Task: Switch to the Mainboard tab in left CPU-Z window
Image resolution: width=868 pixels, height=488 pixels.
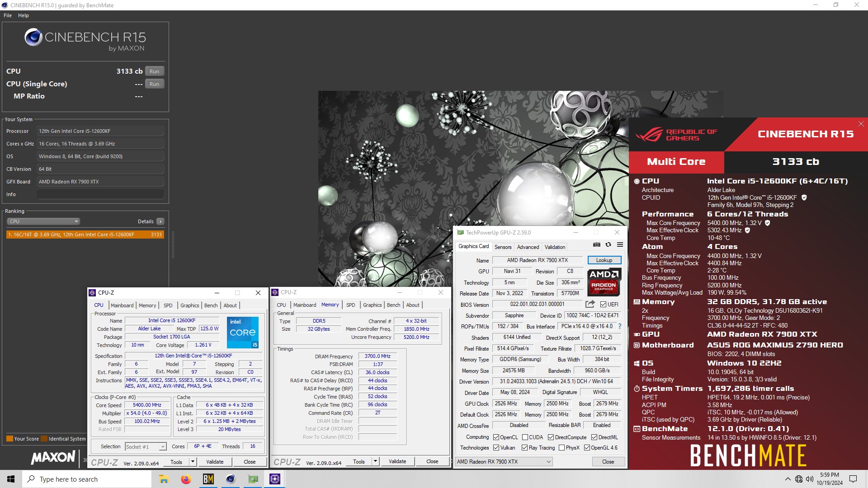Action: [122, 305]
